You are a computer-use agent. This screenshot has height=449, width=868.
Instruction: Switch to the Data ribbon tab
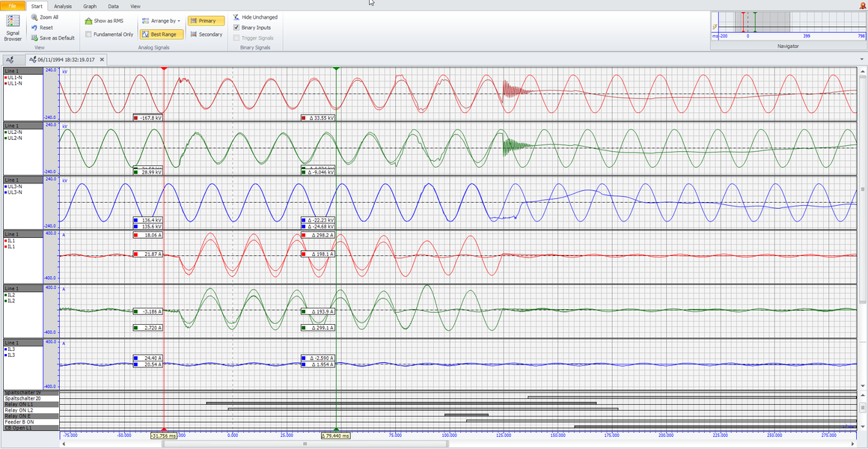pos(114,6)
